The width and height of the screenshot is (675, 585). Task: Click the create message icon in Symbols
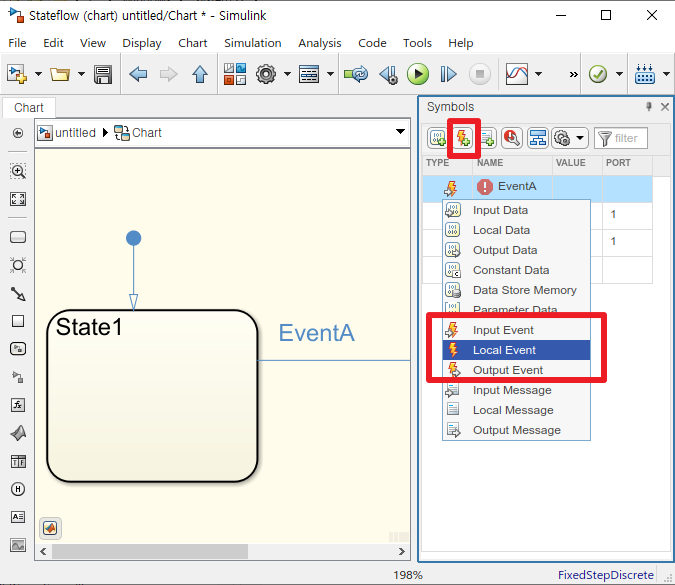(488, 138)
